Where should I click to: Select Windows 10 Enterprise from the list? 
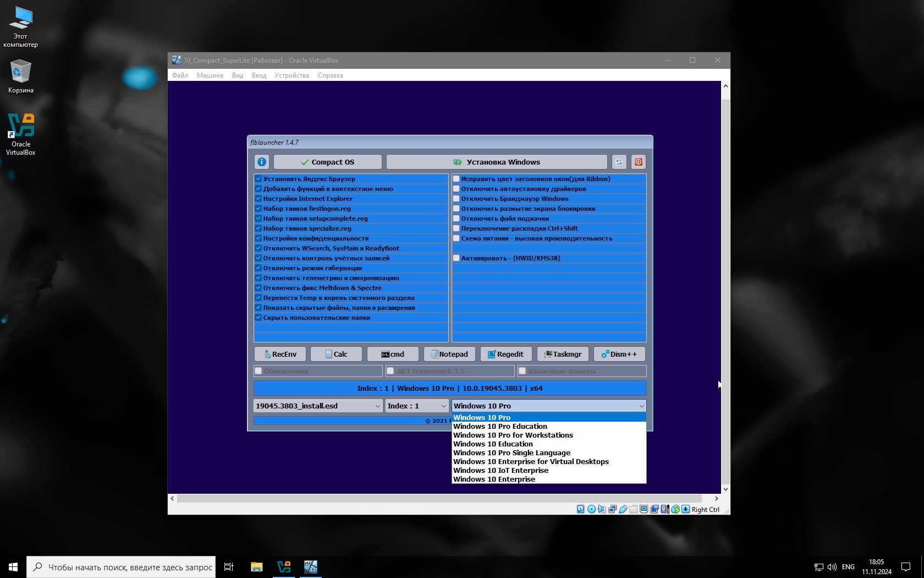coord(494,479)
